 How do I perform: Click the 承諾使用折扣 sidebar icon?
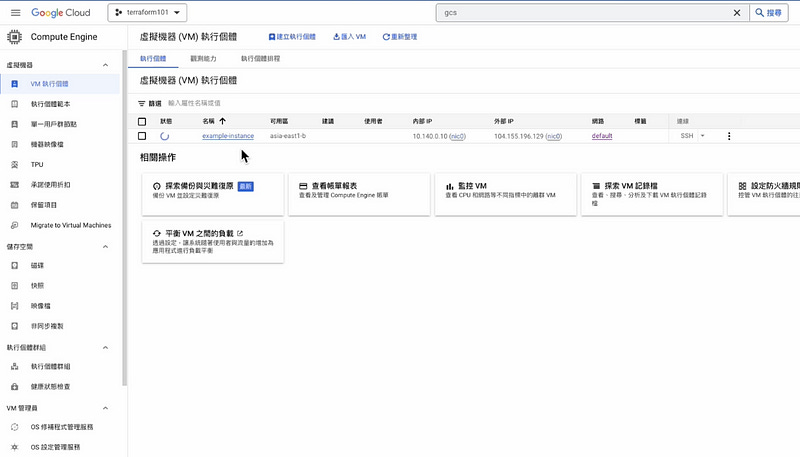14,185
